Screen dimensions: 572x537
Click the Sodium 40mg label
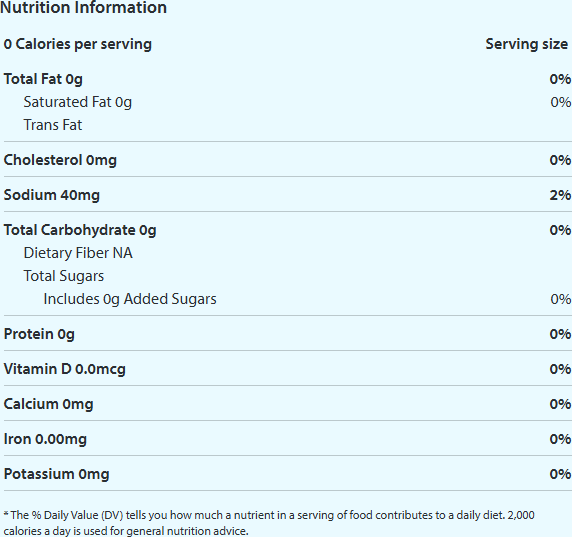51,195
